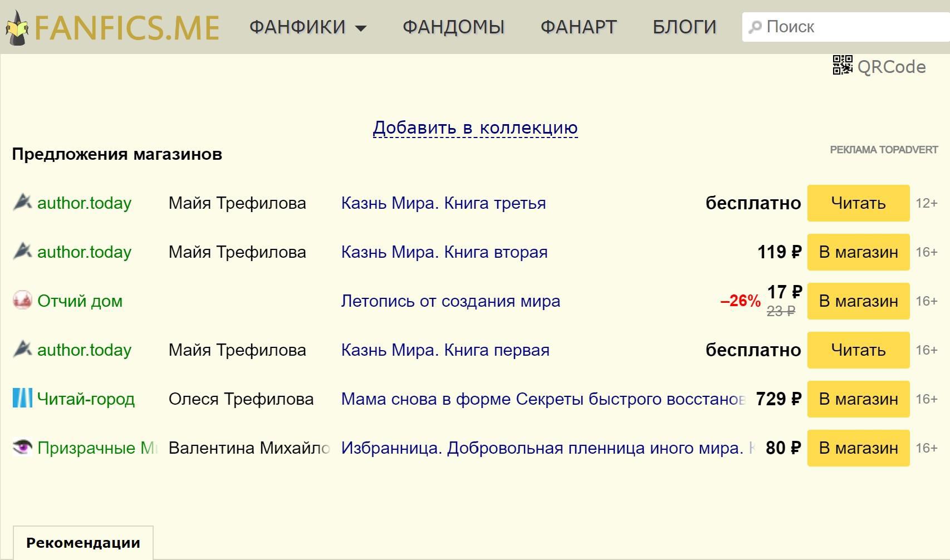Image resolution: width=950 pixels, height=560 pixels.
Task: Click author.today store name in Книга первая row
Action: click(x=84, y=350)
